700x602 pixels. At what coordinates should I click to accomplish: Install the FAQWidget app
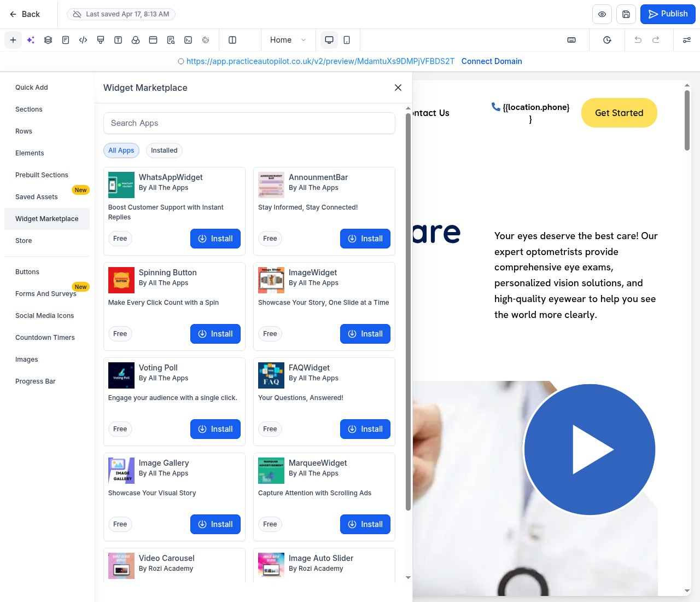[x=365, y=429]
